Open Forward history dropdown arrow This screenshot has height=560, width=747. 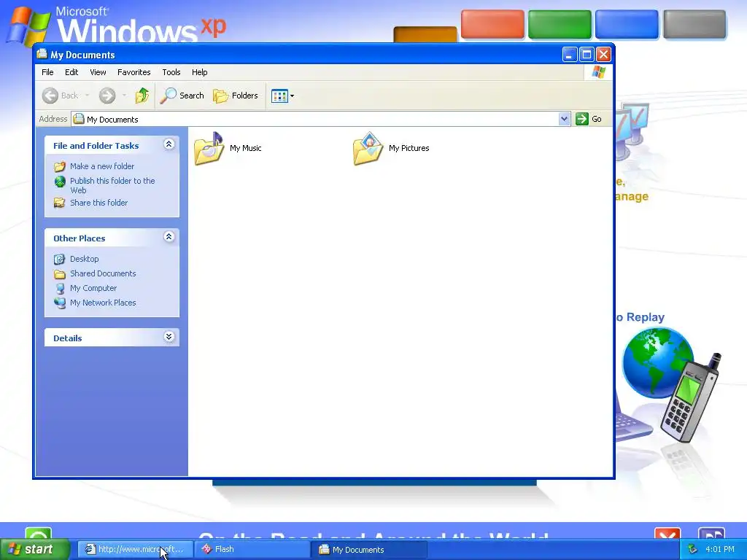point(124,96)
